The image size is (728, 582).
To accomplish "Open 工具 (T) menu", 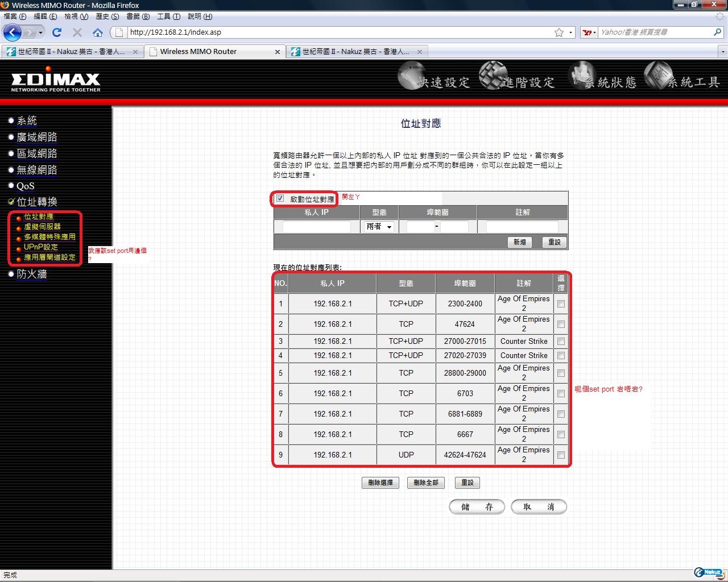I will 168,16.
